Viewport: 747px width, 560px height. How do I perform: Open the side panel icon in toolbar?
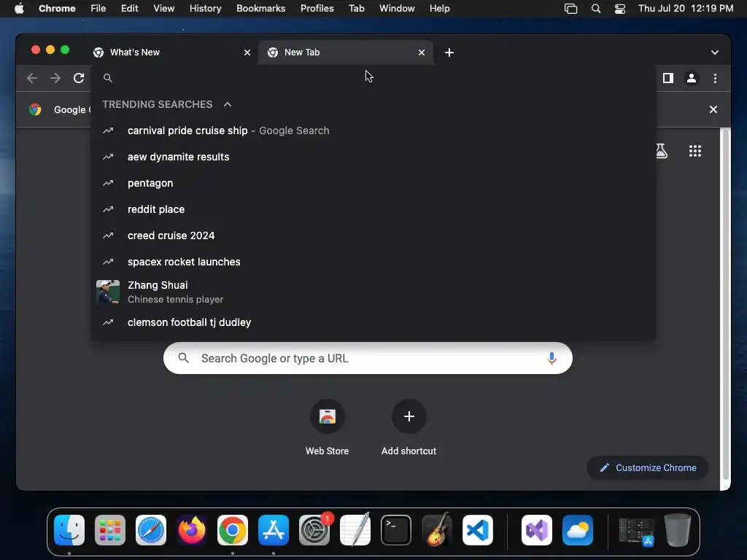pos(668,78)
